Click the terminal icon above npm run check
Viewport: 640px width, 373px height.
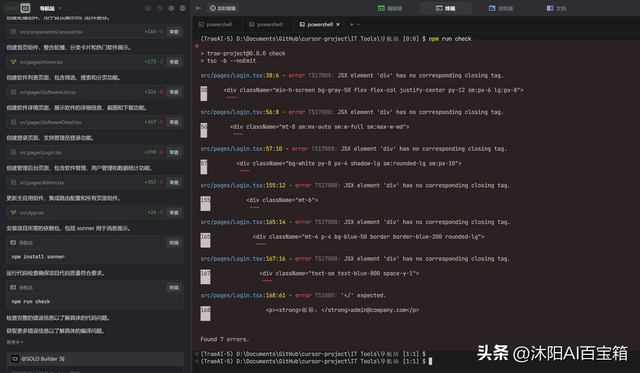(13, 287)
